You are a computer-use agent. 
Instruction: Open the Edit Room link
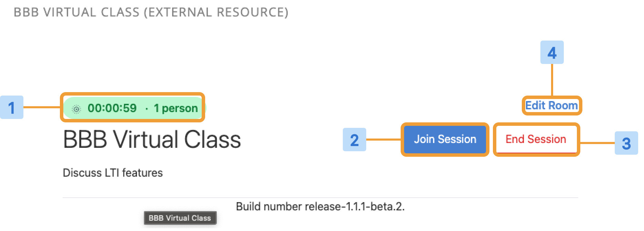pyautogui.click(x=551, y=106)
